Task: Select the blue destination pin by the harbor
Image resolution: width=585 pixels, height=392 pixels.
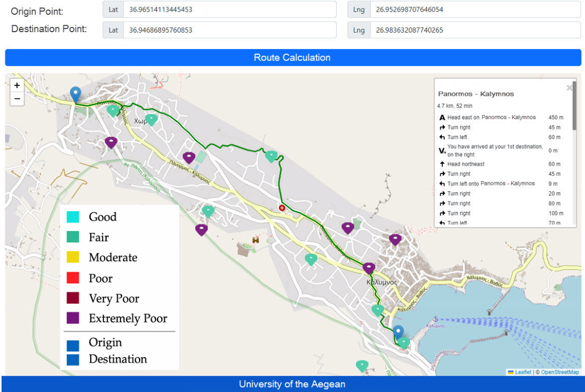Action: [398, 332]
